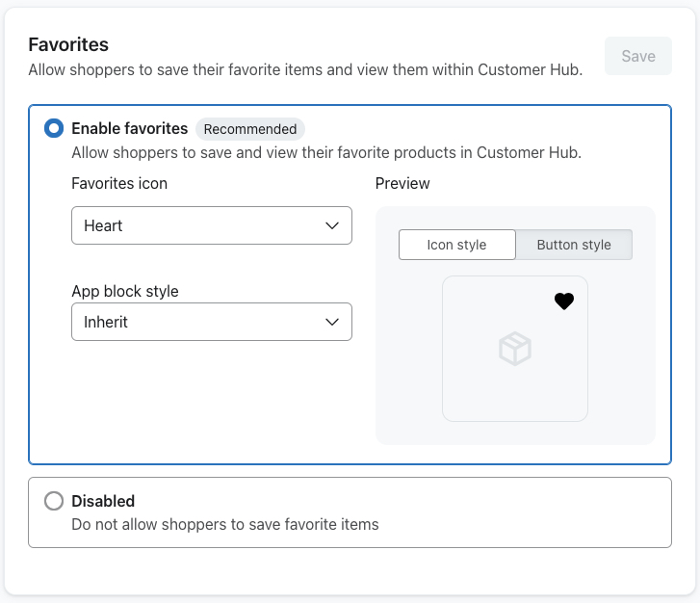
Task: Click the Enable favorites label text
Action: pyautogui.click(x=129, y=128)
